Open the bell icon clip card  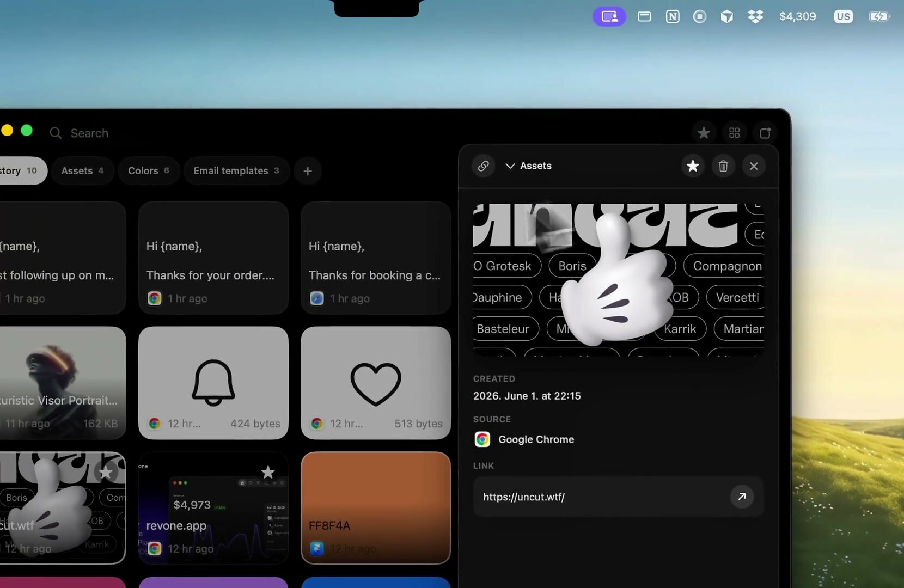click(213, 383)
